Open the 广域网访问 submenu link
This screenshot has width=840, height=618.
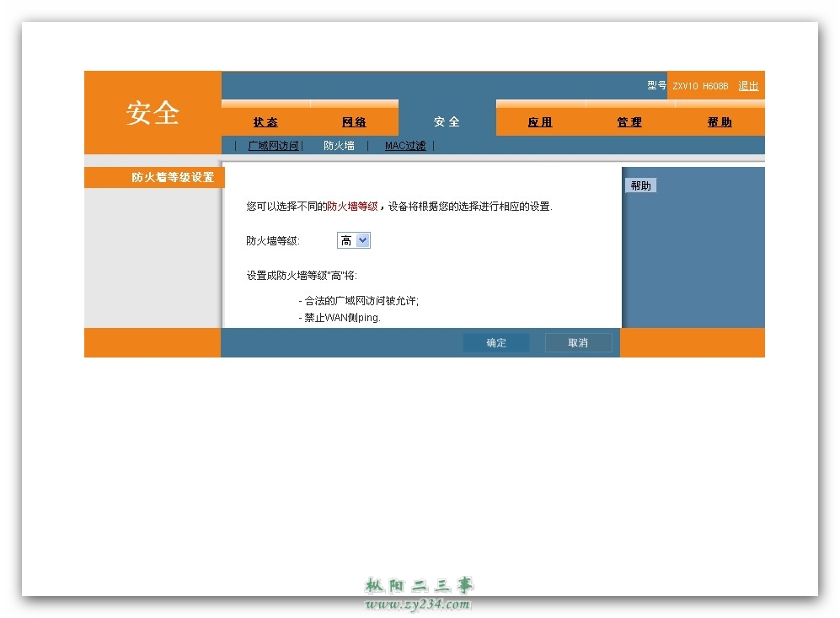tap(273, 145)
